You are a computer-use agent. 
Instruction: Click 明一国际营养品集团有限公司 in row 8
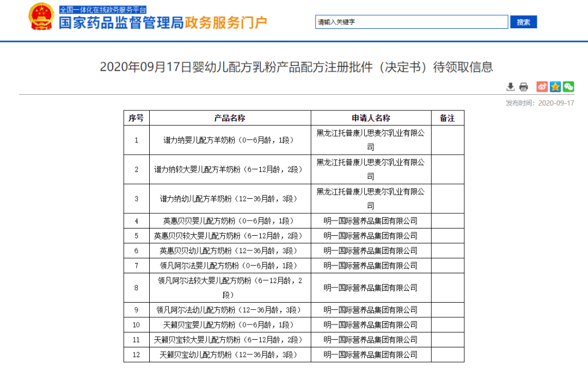pyautogui.click(x=371, y=287)
